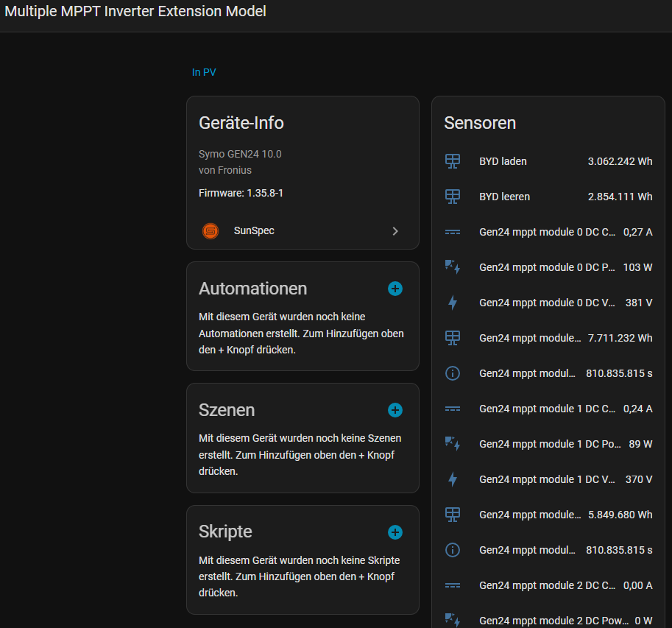
Task: Add a new scene with Szenen plus icon
Action: 395,410
